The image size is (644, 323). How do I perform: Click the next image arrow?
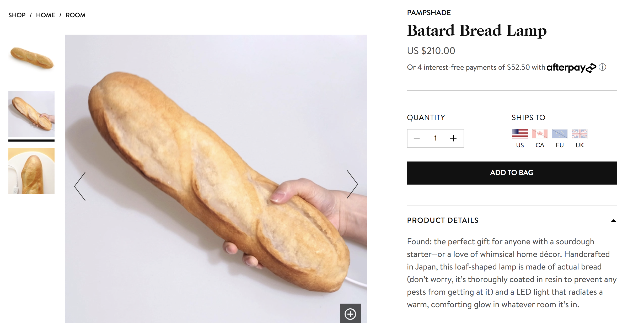[x=352, y=184]
